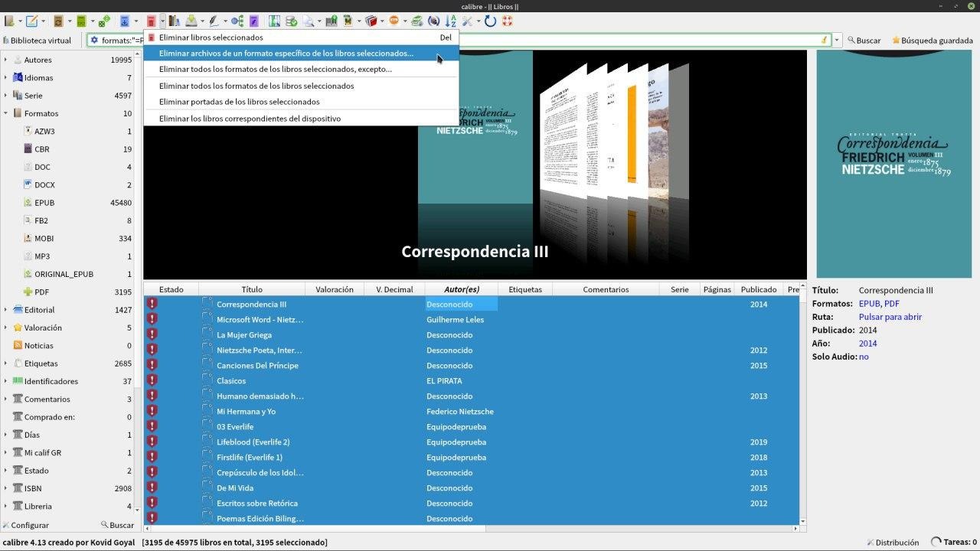This screenshot has height=551, width=980.
Task: Open Búsqueda guardada
Action: point(932,41)
